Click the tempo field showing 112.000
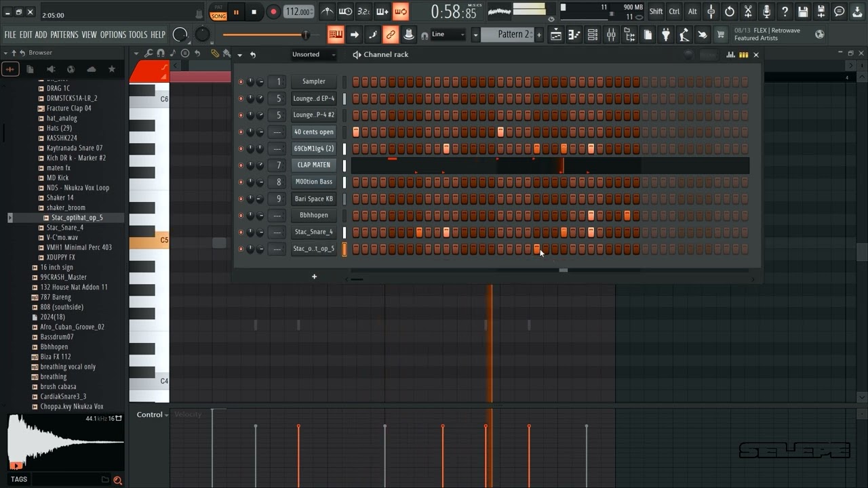The width and height of the screenshot is (868, 488). tap(298, 12)
